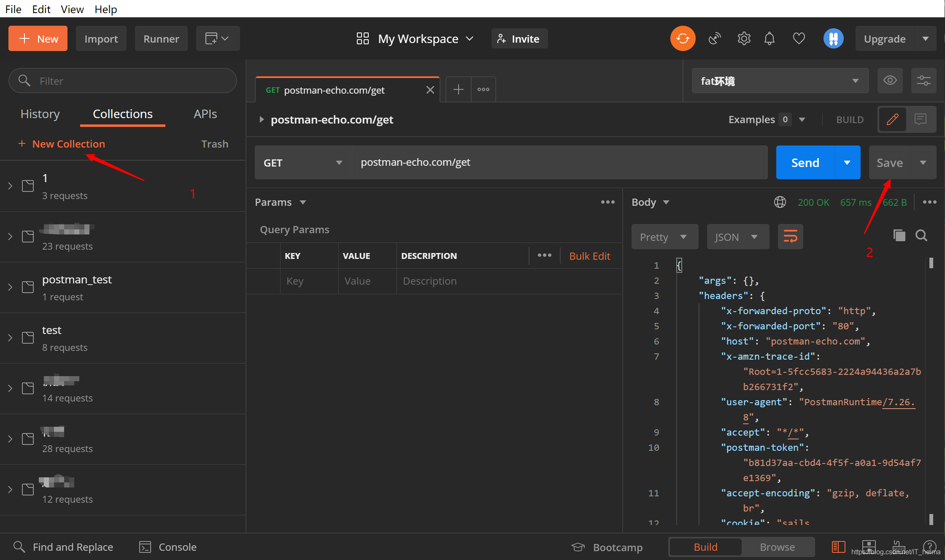945x560 pixels.
Task: Open the fat环境 environment selector
Action: pos(780,81)
